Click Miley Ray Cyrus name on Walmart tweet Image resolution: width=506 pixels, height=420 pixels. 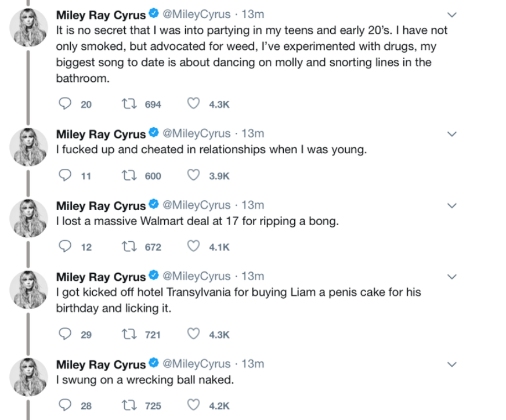click(x=100, y=206)
